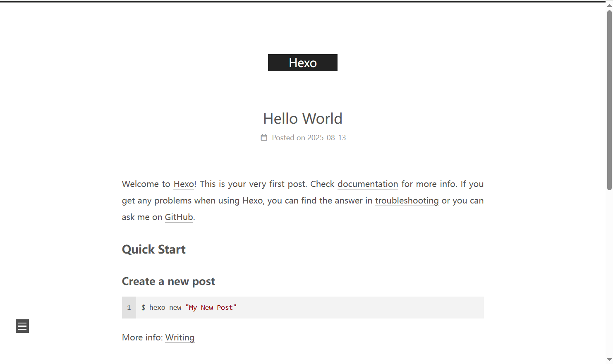Click the 2025-08-13 post date
Viewport: 613px width, 364px height.
point(326,138)
